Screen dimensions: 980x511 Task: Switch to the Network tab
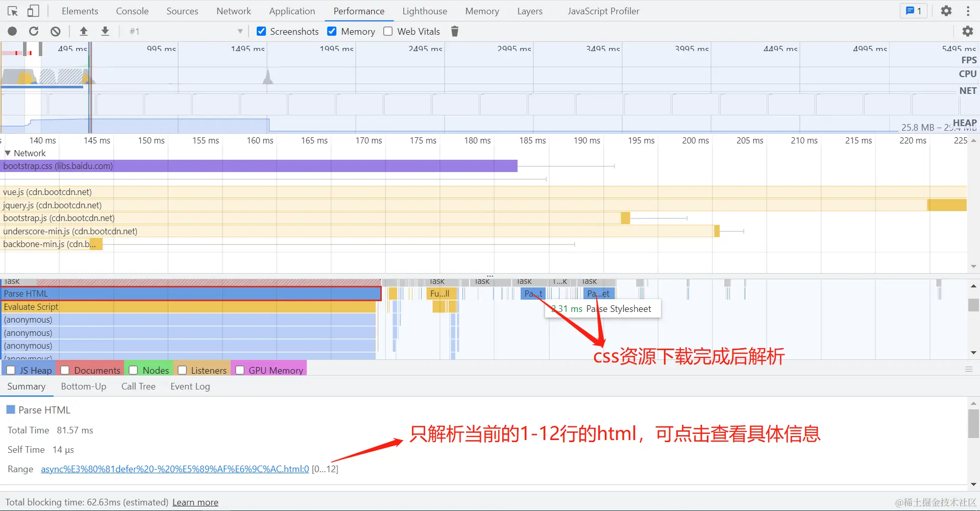[234, 11]
